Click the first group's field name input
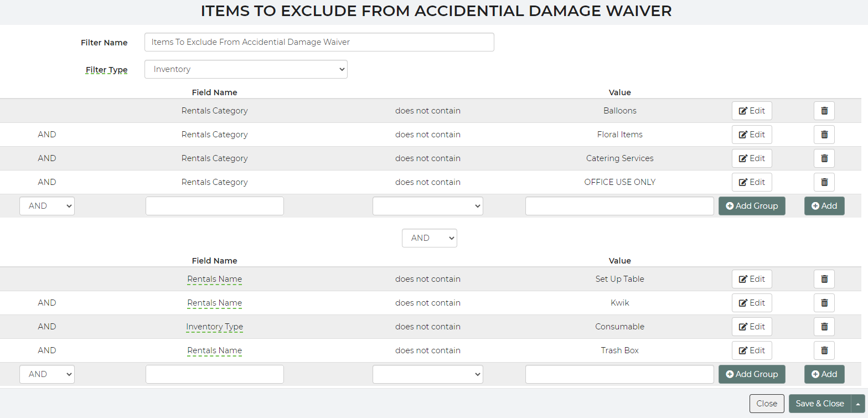The height and width of the screenshot is (418, 868). [215, 206]
